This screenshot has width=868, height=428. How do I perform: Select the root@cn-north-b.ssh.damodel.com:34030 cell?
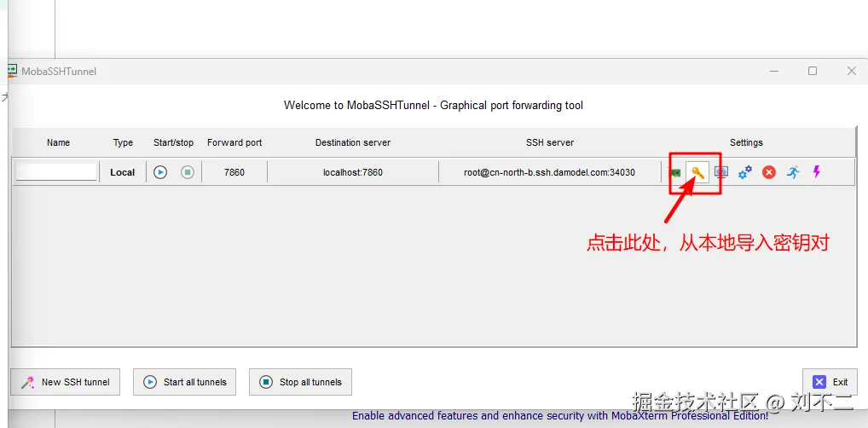[549, 172]
